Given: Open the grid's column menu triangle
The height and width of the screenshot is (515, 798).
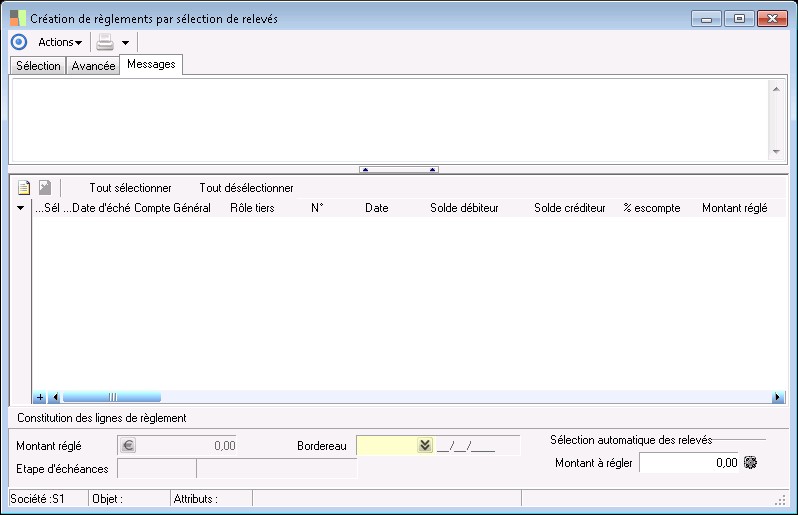Looking at the screenshot, I should pyautogui.click(x=20, y=208).
